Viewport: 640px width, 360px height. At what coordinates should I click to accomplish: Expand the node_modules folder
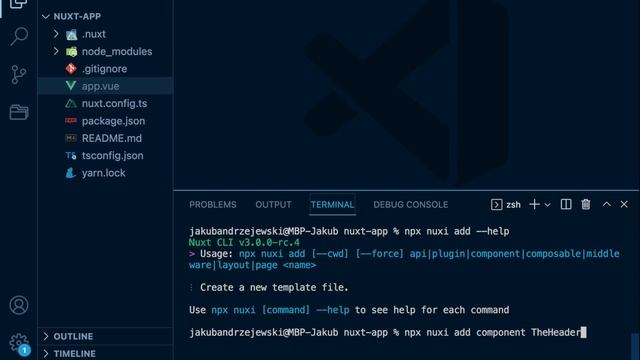pyautogui.click(x=56, y=51)
